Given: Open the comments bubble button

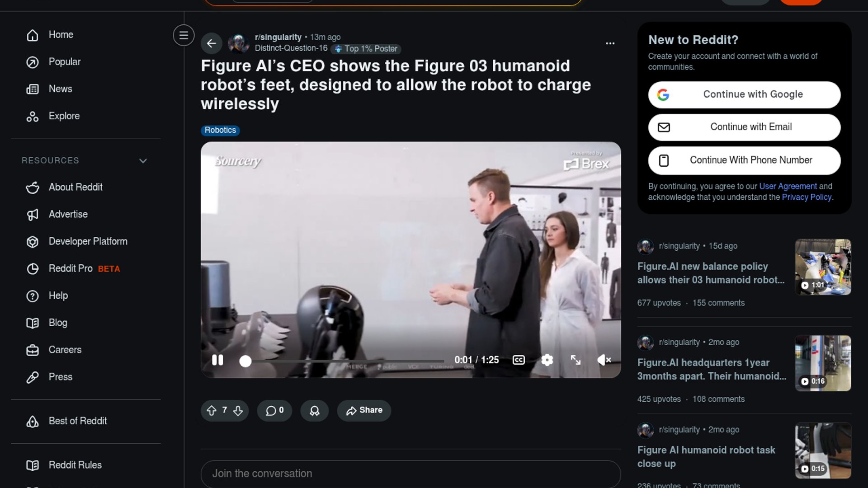Looking at the screenshot, I should [x=274, y=410].
